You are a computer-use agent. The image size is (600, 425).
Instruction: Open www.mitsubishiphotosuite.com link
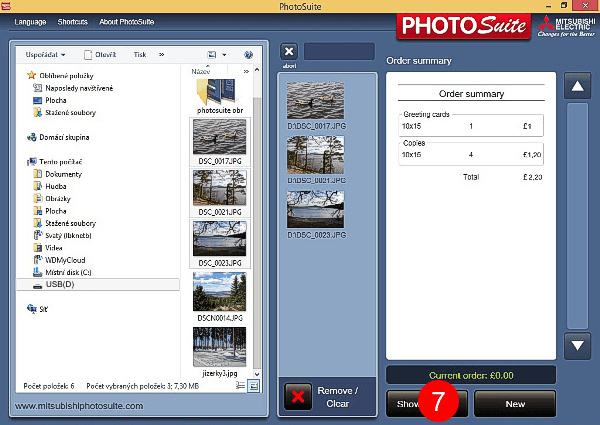tap(79, 405)
